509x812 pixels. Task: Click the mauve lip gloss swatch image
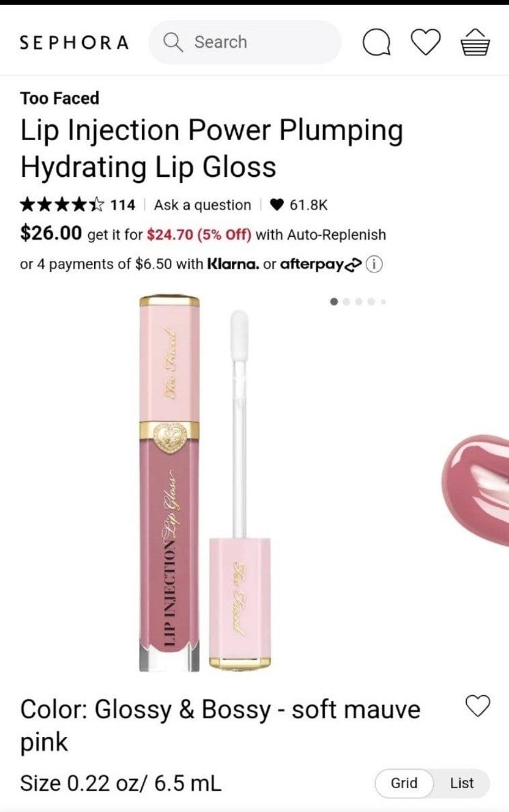pos(476,490)
